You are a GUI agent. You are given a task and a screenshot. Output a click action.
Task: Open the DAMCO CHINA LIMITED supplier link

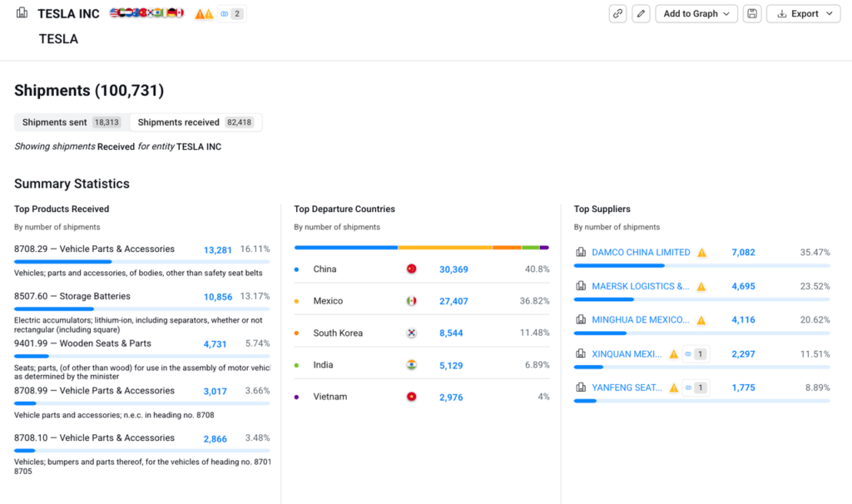(641, 253)
